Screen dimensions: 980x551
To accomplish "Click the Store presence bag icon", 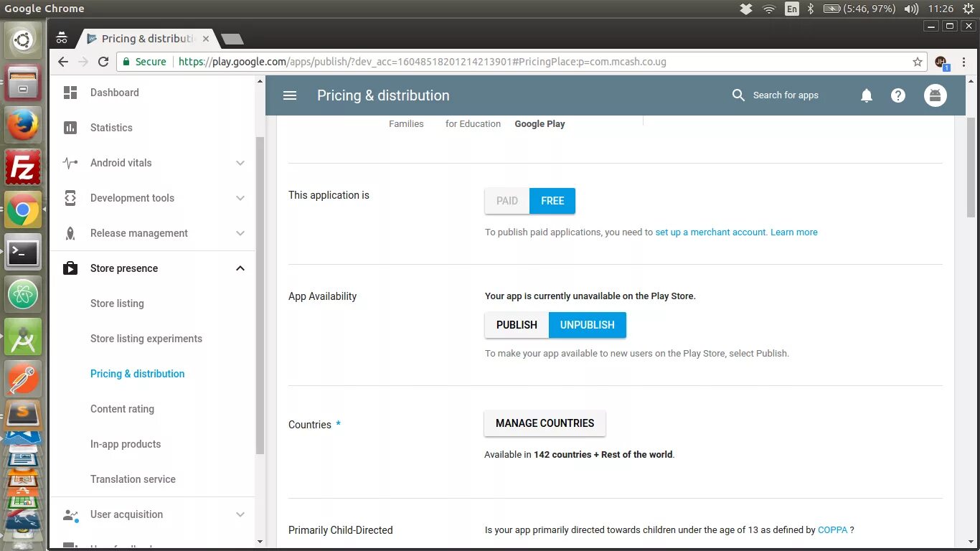I will pyautogui.click(x=70, y=268).
